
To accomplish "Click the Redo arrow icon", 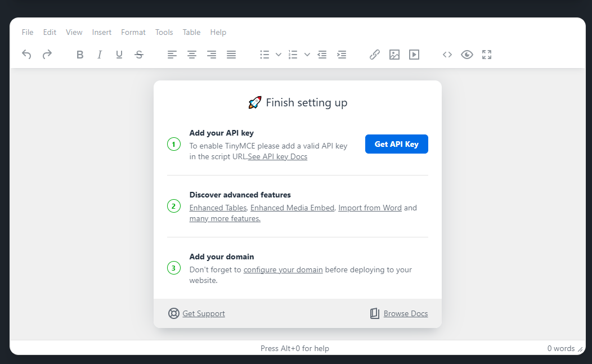I will tap(47, 55).
